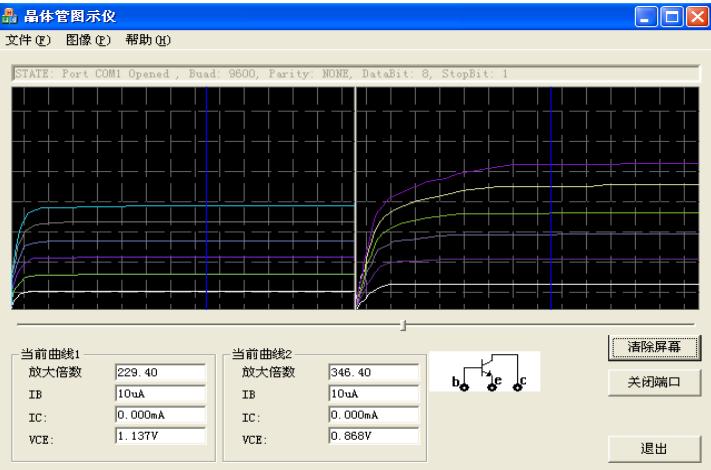Screen dimensions: 711x470
Task: Click the 退出 button
Action: click(x=653, y=448)
